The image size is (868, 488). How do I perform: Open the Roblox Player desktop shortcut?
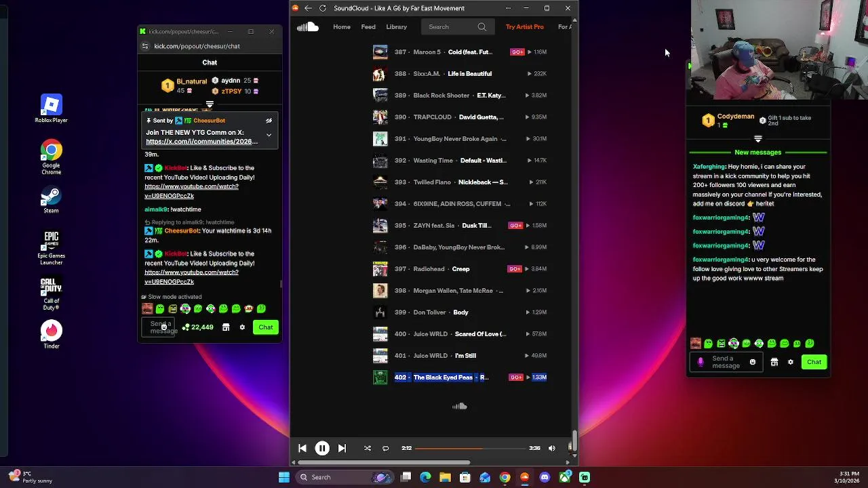tap(51, 108)
